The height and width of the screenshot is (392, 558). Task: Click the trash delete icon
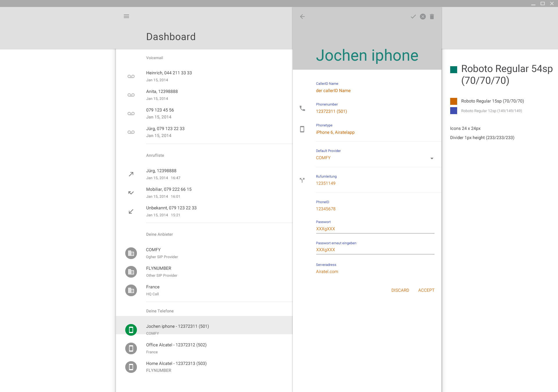(x=432, y=17)
